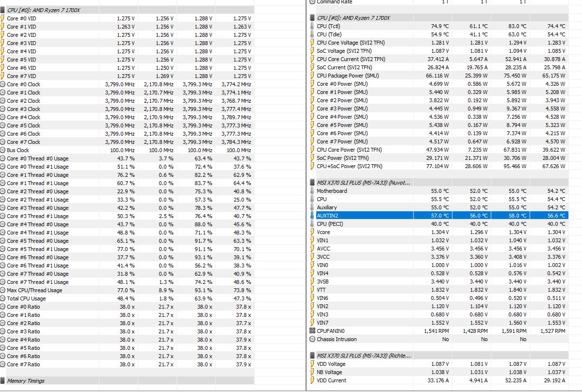Collapse the MSI X370 SLI PLUS (Richte... group
582x392 pixels.
312,356
